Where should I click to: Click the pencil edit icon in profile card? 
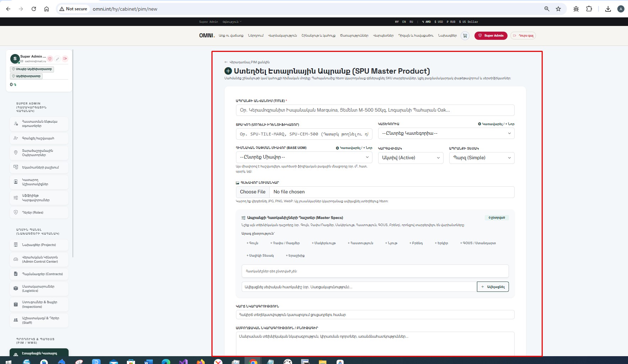(58, 59)
